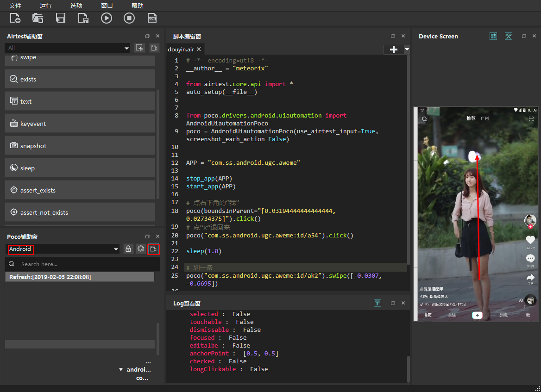Screen dimensions: 541x392
Task: Open the LOG report viewer icon
Action: pyautogui.click(x=152, y=18)
